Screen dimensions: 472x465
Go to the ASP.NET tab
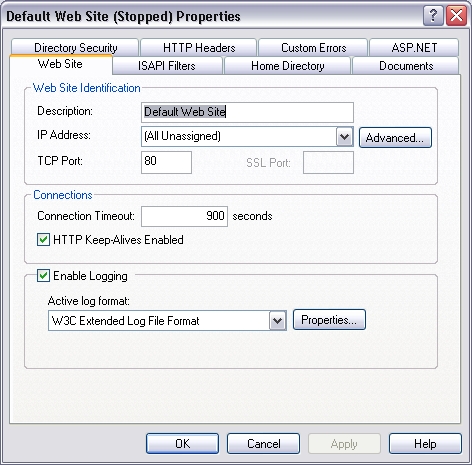pyautogui.click(x=414, y=47)
